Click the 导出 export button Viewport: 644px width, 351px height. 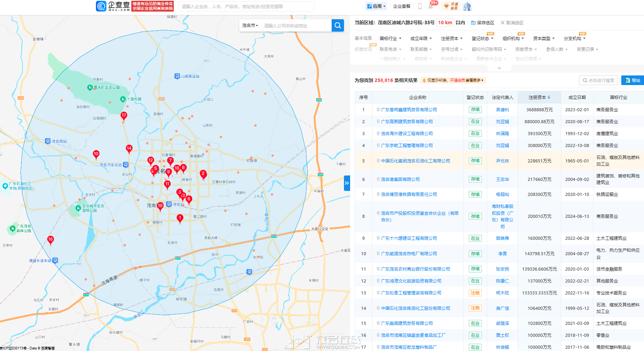[632, 80]
